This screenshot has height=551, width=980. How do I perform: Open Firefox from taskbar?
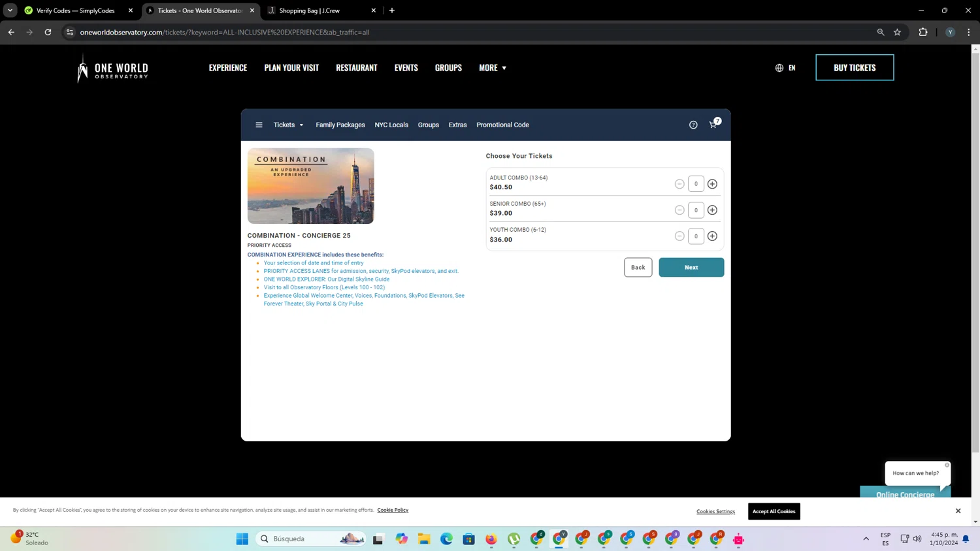[x=491, y=539]
